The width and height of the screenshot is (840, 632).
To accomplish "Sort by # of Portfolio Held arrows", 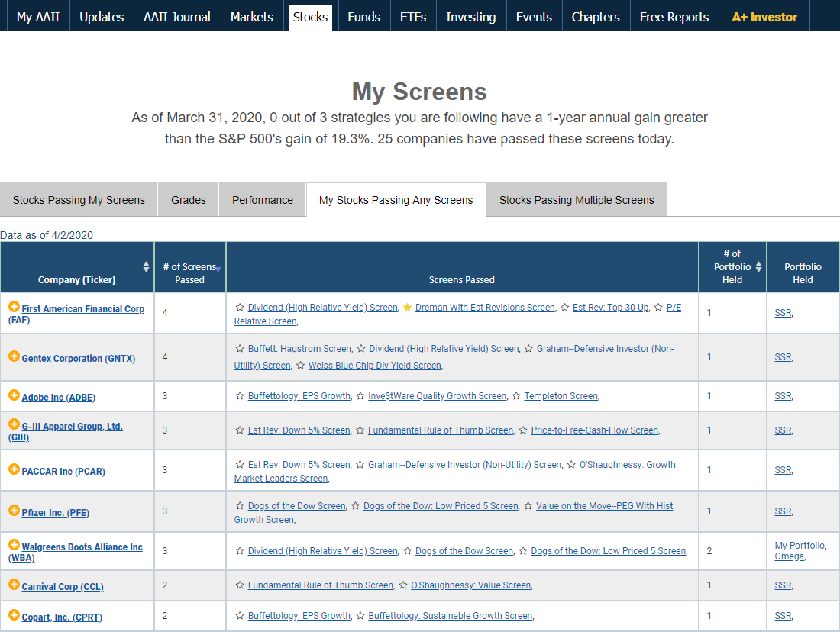I will tap(758, 266).
